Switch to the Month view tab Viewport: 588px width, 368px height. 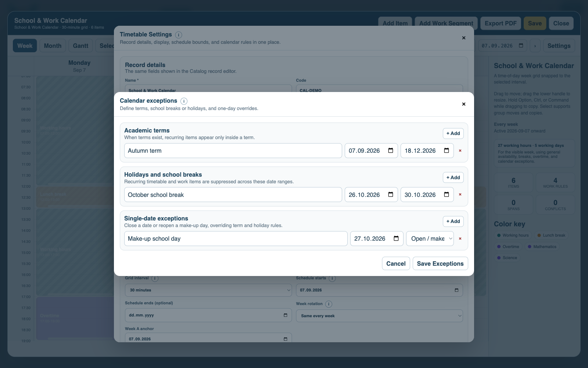[53, 46]
